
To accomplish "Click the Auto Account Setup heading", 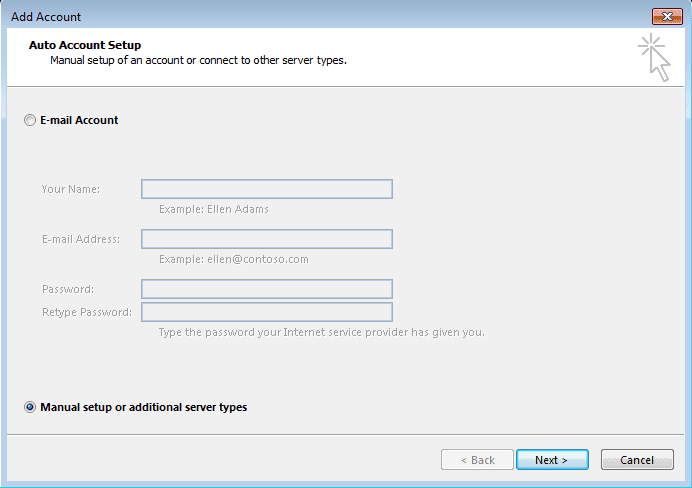I will point(85,45).
